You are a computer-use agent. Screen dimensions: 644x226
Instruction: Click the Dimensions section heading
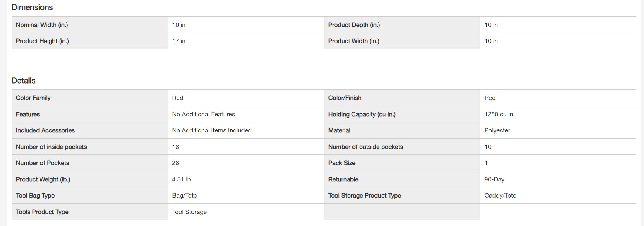pyautogui.click(x=32, y=7)
